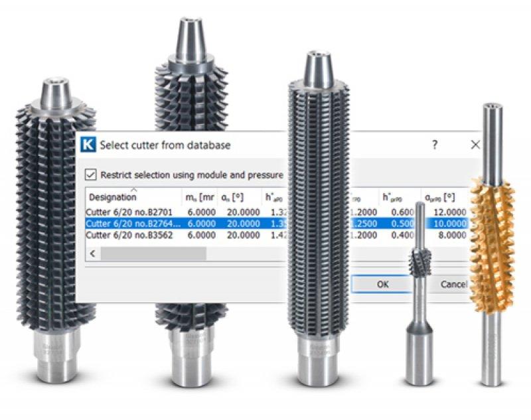Click the pressure angle column header (°)

[232, 197]
